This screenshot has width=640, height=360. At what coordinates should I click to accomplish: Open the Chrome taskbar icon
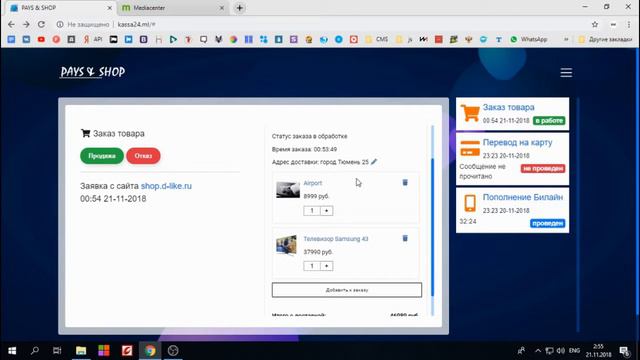(x=150, y=351)
